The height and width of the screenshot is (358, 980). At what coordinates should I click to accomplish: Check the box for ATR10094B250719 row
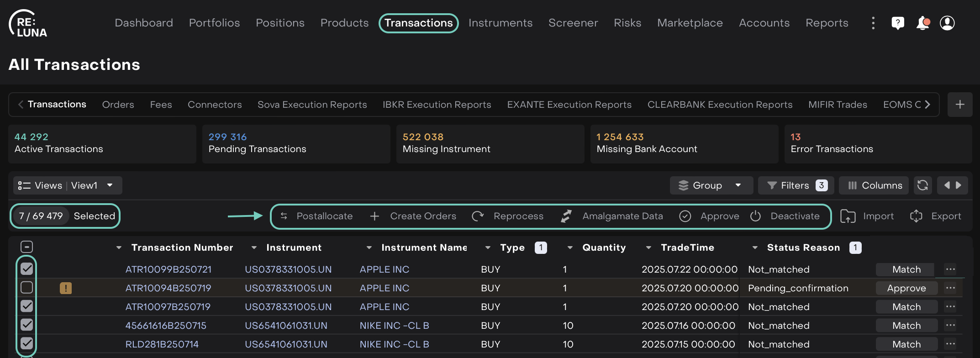27,288
